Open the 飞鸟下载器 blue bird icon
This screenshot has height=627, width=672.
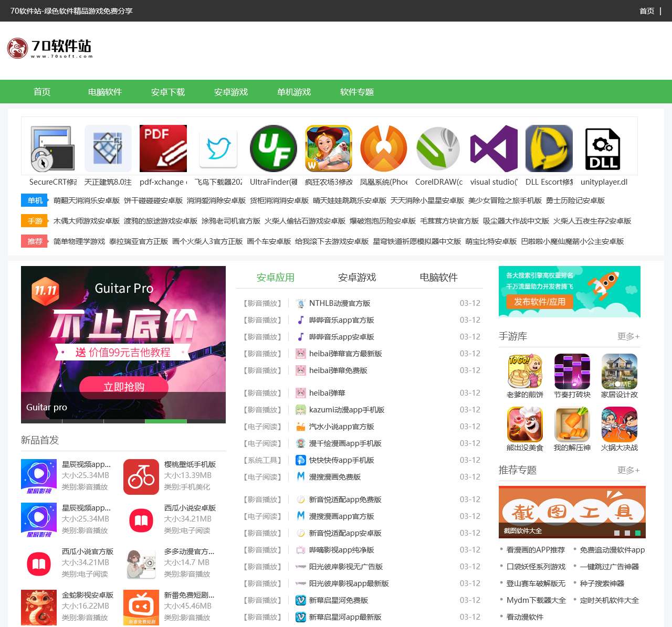[x=218, y=148]
